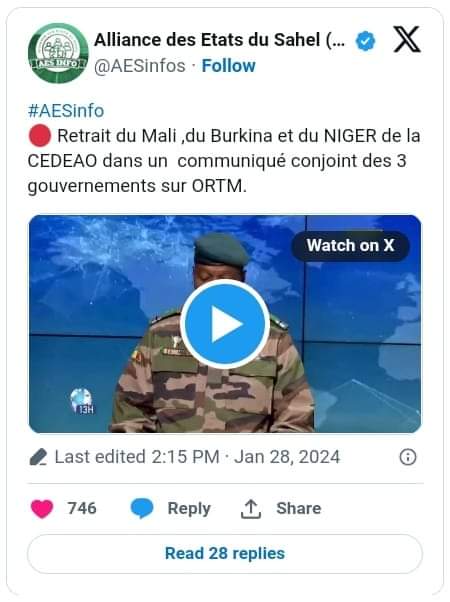Play the embedded video
The height and width of the screenshot is (602, 450).
(225, 324)
